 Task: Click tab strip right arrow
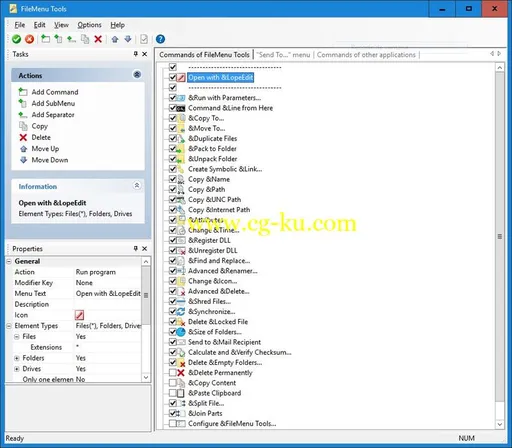(499, 54)
